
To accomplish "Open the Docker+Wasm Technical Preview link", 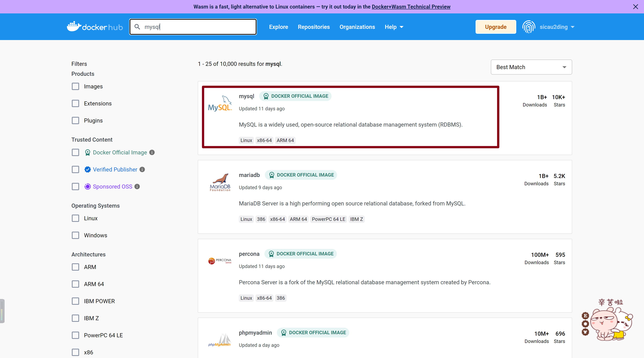I will (x=411, y=7).
